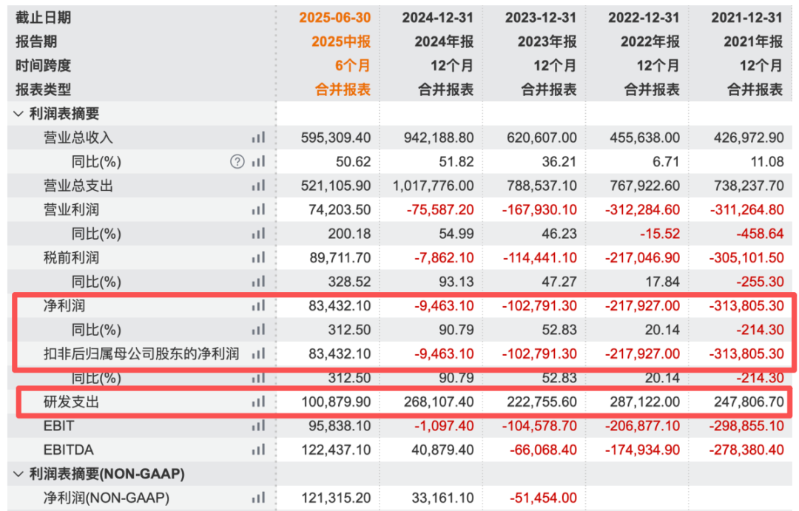Select the 2025-06-30 date column header
The image size is (799, 511).
[335, 17]
